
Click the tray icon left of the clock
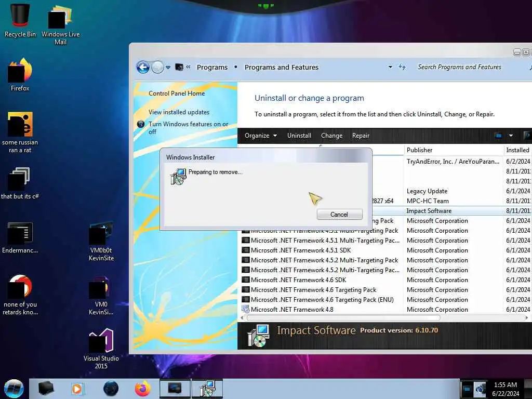coord(480,389)
